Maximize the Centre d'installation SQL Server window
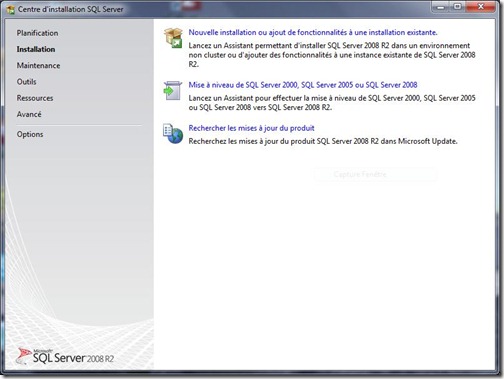The width and height of the screenshot is (504, 379). (x=458, y=7)
